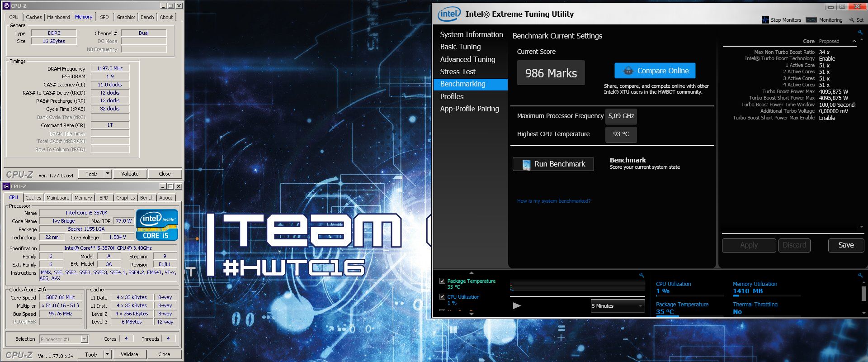Image resolution: width=868 pixels, height=362 pixels.
Task: Click Max Non Turbo Boost Ratio 34 x
Action: click(824, 52)
